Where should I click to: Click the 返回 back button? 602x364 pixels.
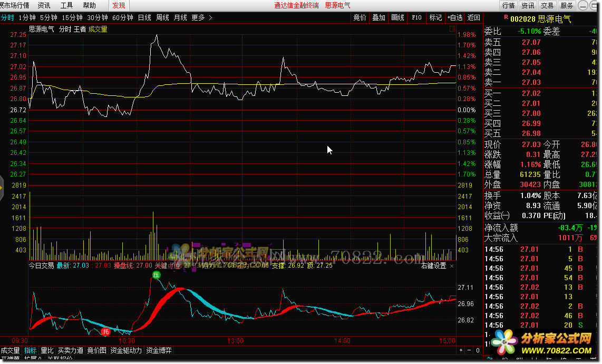[x=474, y=17]
